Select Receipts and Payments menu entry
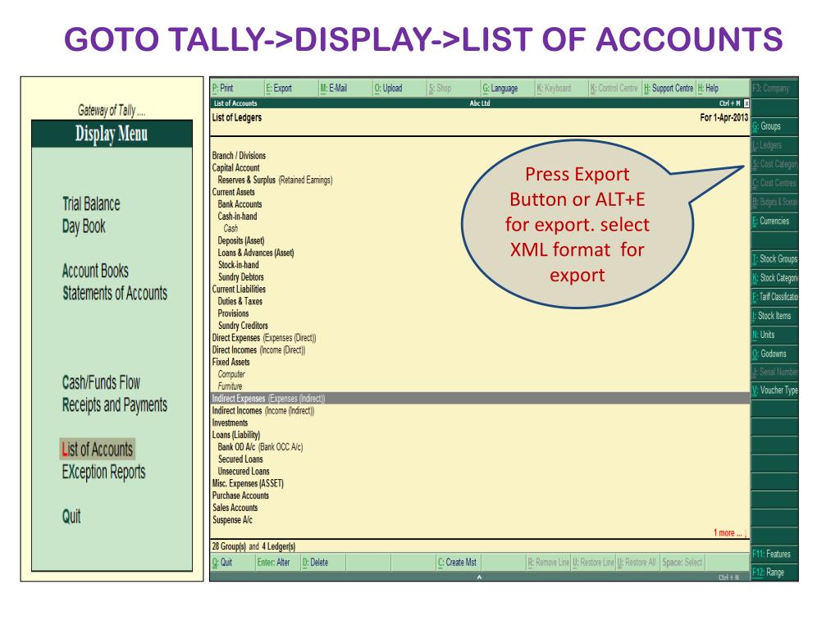Image resolution: width=840 pixels, height=630 pixels. [x=115, y=405]
